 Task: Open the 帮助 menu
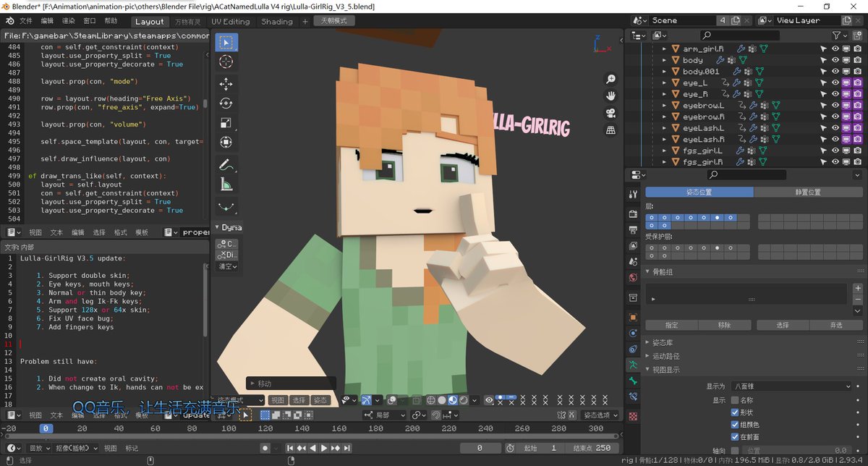pos(111,21)
